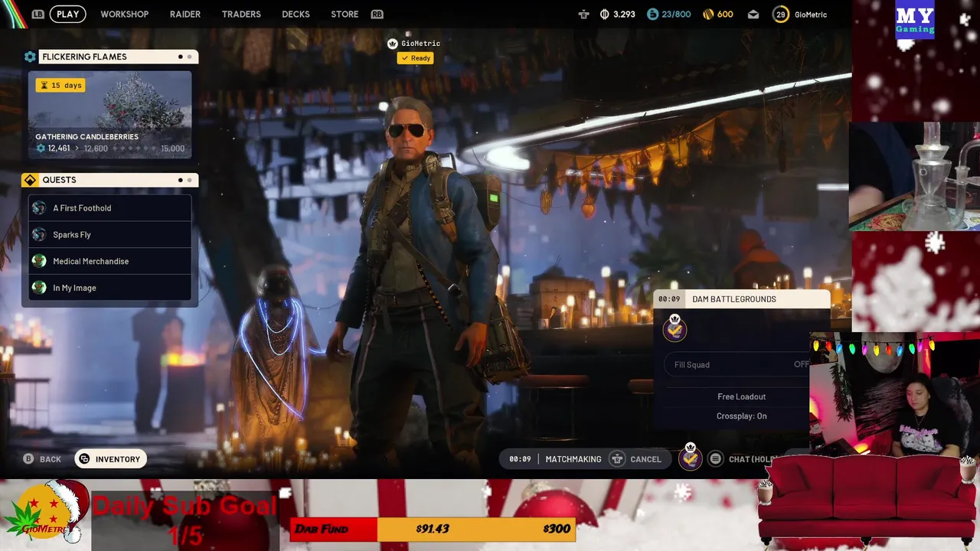Select the 15 days event timer badge
The width and height of the screenshot is (980, 551).
tap(60, 85)
